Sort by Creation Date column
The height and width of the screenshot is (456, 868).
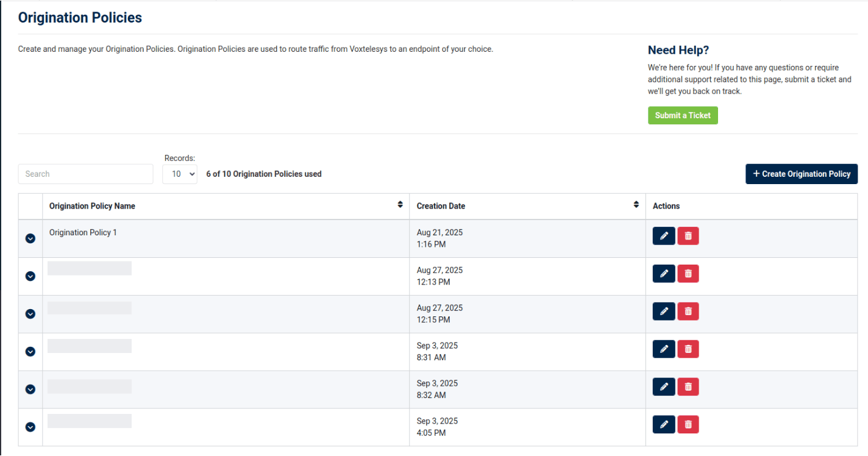pyautogui.click(x=636, y=205)
